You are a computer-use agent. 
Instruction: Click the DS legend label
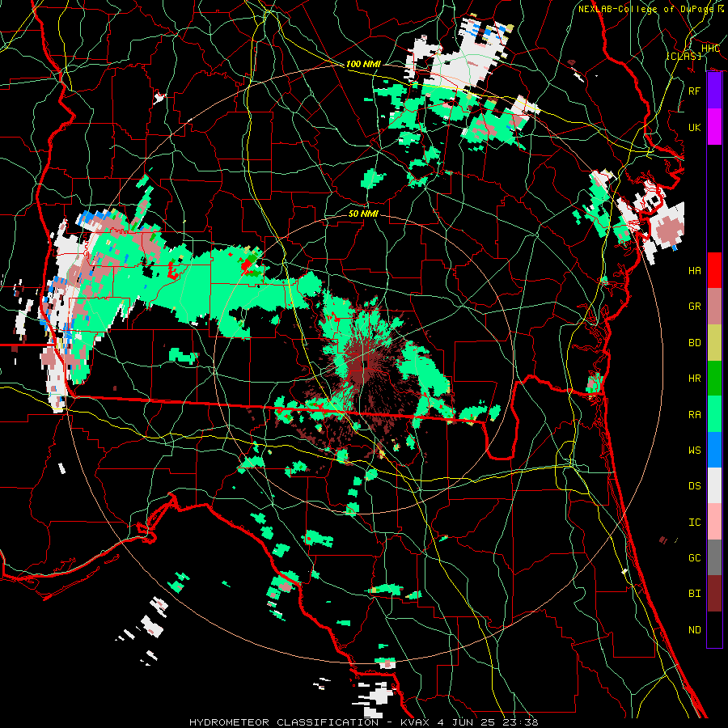[694, 486]
